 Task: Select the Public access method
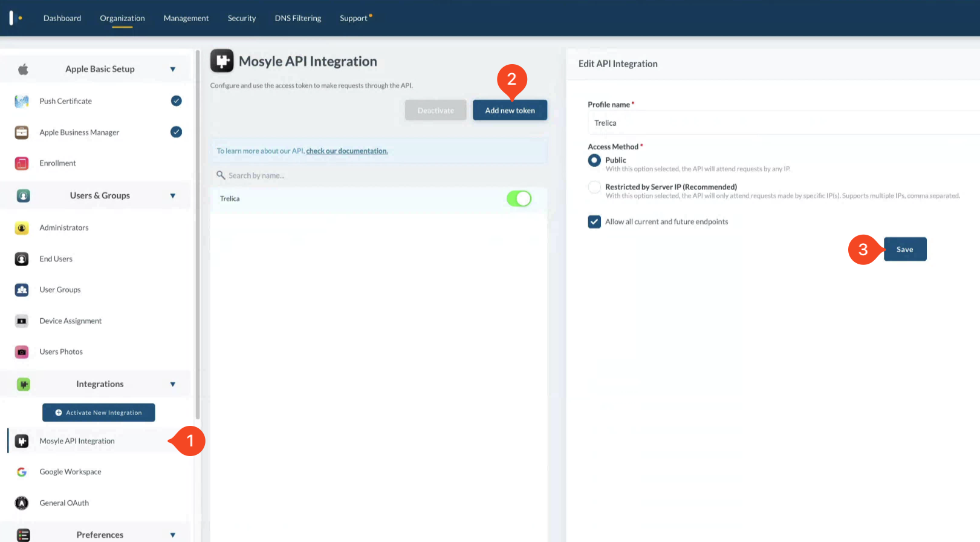pyautogui.click(x=594, y=160)
